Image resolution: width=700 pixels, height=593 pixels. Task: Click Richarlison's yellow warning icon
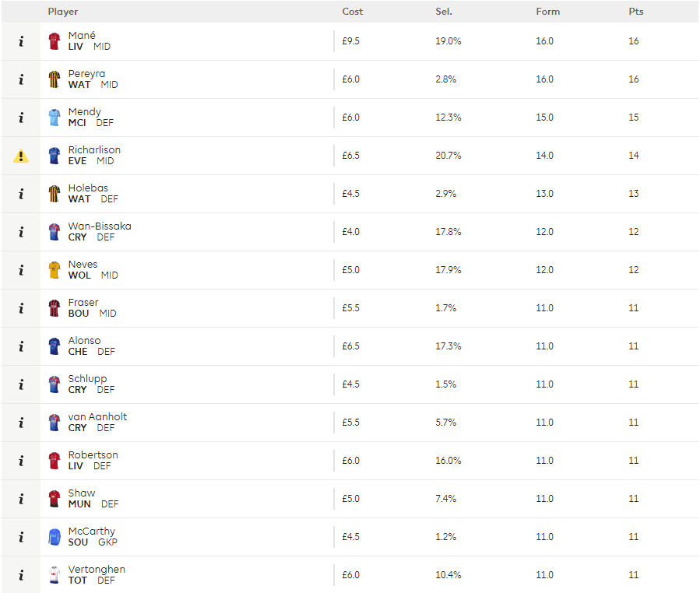coord(21,156)
